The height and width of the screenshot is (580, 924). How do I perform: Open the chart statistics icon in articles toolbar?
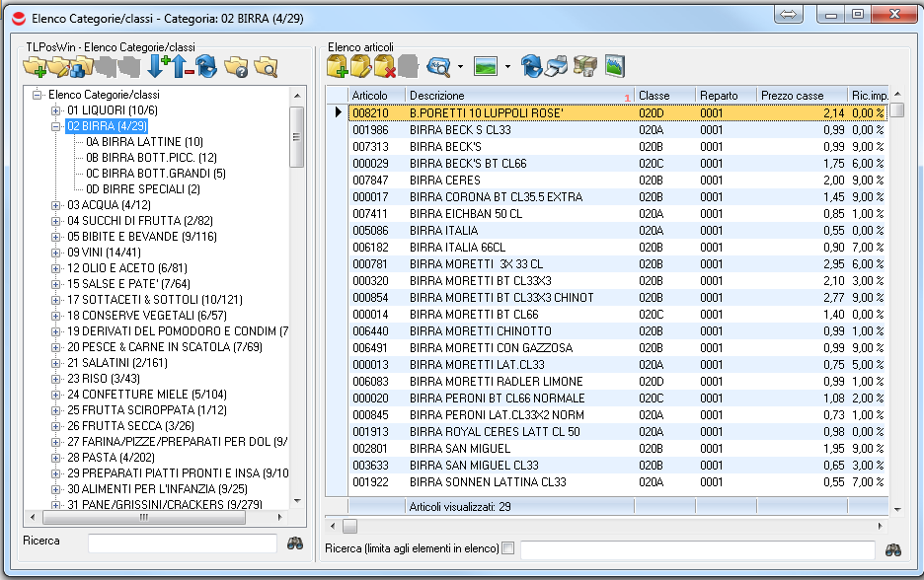coord(615,67)
